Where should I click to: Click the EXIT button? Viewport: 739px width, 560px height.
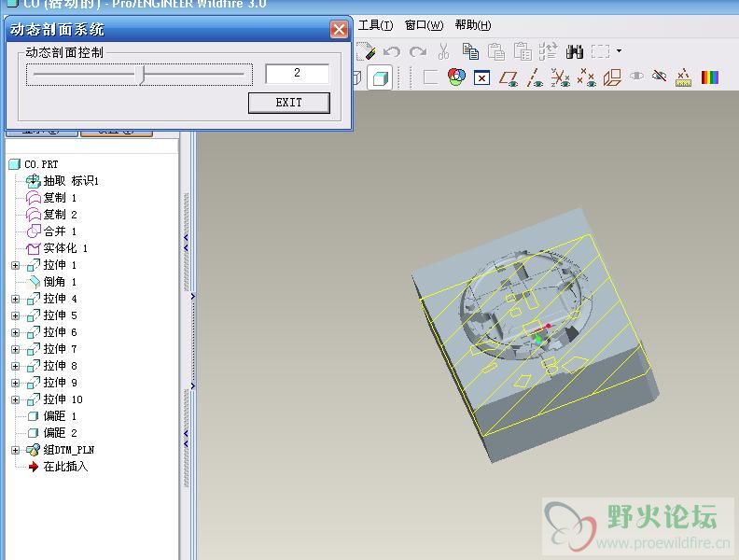(x=289, y=103)
